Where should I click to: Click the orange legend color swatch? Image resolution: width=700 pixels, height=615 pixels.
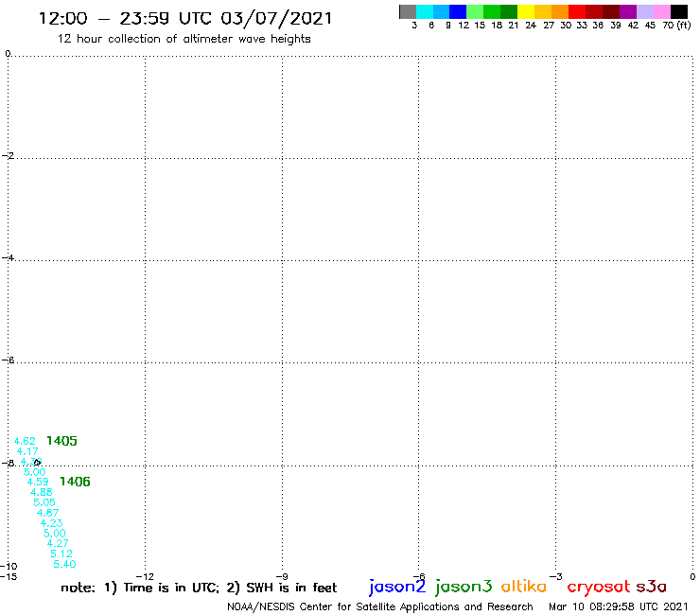pos(560,11)
